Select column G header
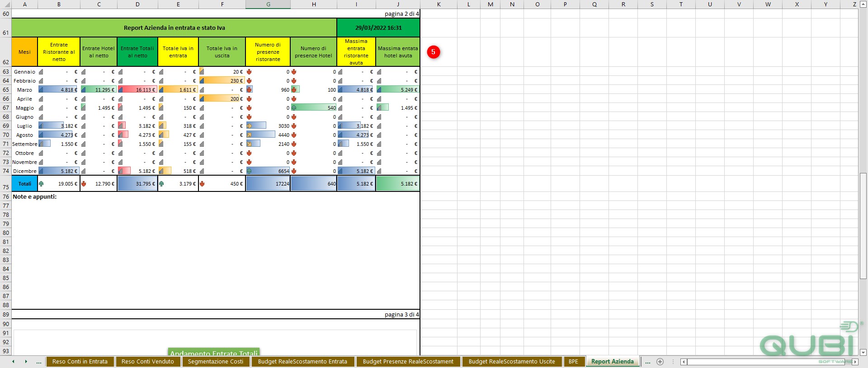The width and height of the screenshot is (868, 368). tap(268, 4)
